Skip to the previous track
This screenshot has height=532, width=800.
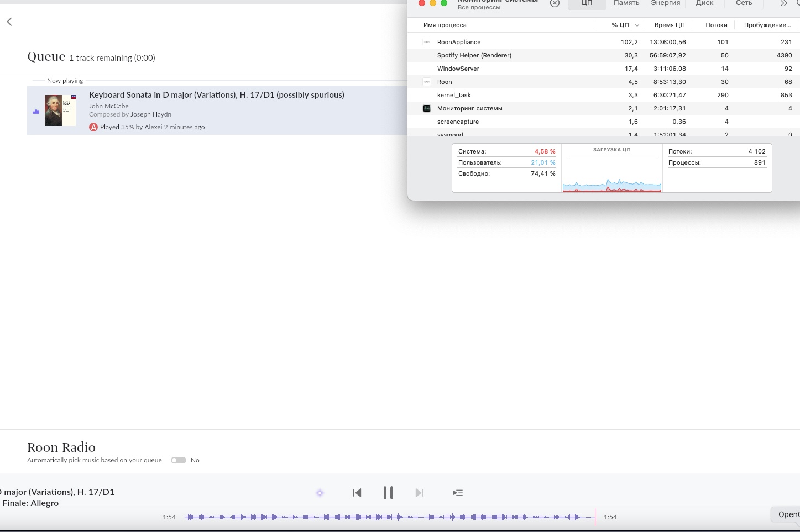tap(357, 493)
